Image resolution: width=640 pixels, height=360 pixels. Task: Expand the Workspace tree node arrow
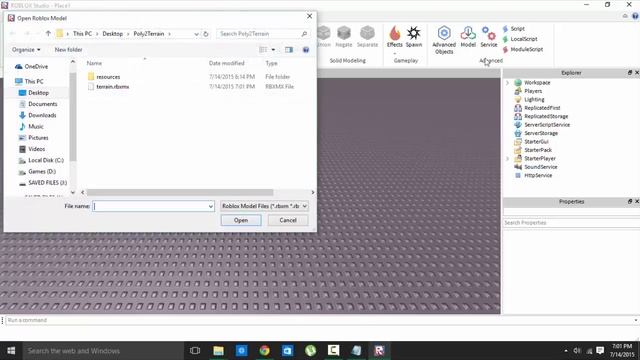508,82
